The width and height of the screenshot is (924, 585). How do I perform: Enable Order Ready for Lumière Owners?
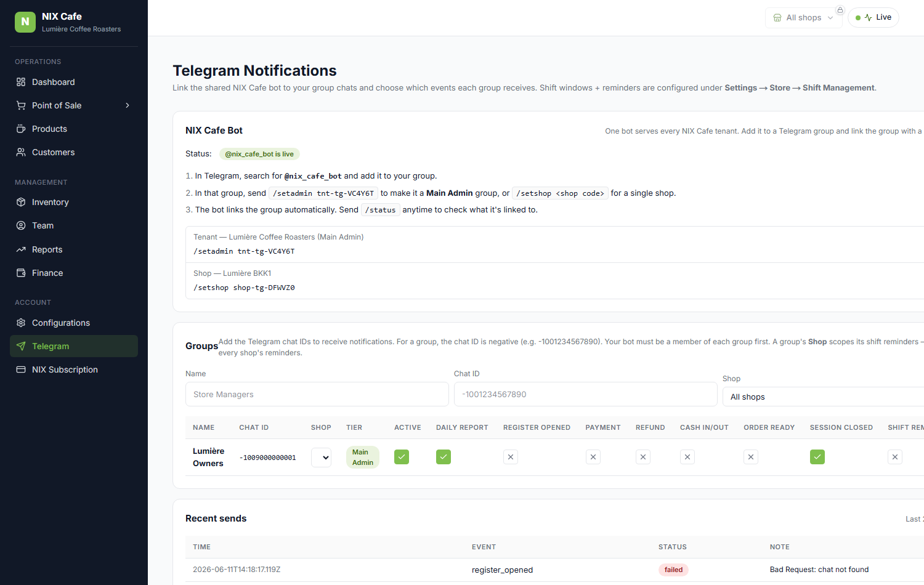click(x=751, y=457)
